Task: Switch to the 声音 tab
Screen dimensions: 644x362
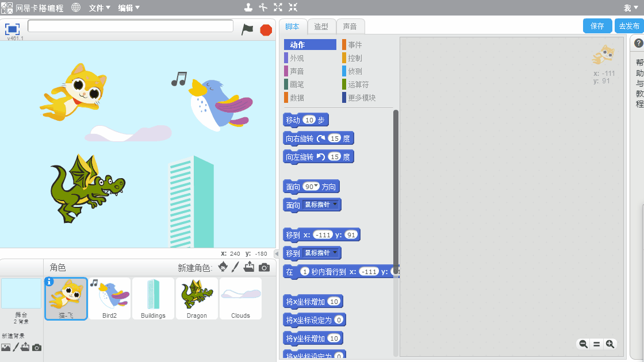Action: point(350,26)
